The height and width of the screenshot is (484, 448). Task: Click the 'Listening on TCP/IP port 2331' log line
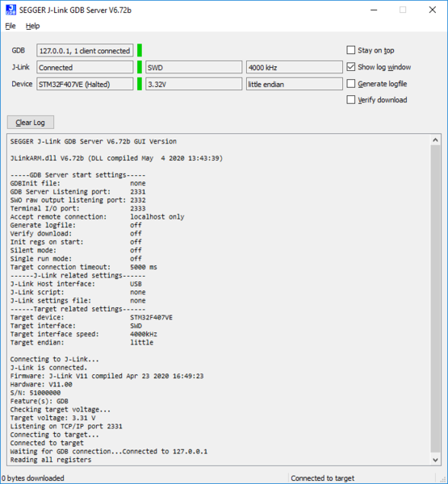click(66, 426)
